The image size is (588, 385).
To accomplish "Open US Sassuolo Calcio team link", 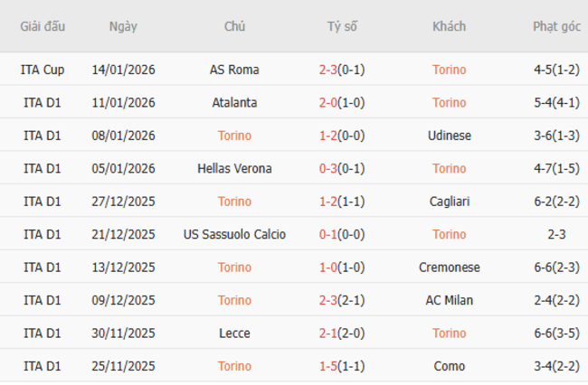I will click(x=234, y=234).
